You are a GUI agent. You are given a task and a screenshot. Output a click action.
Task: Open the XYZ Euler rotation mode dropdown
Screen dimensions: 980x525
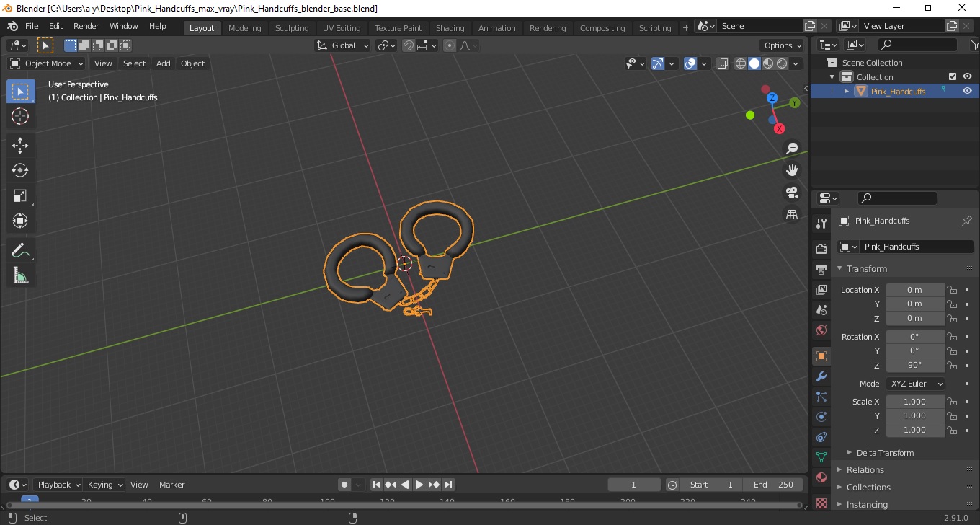click(916, 384)
